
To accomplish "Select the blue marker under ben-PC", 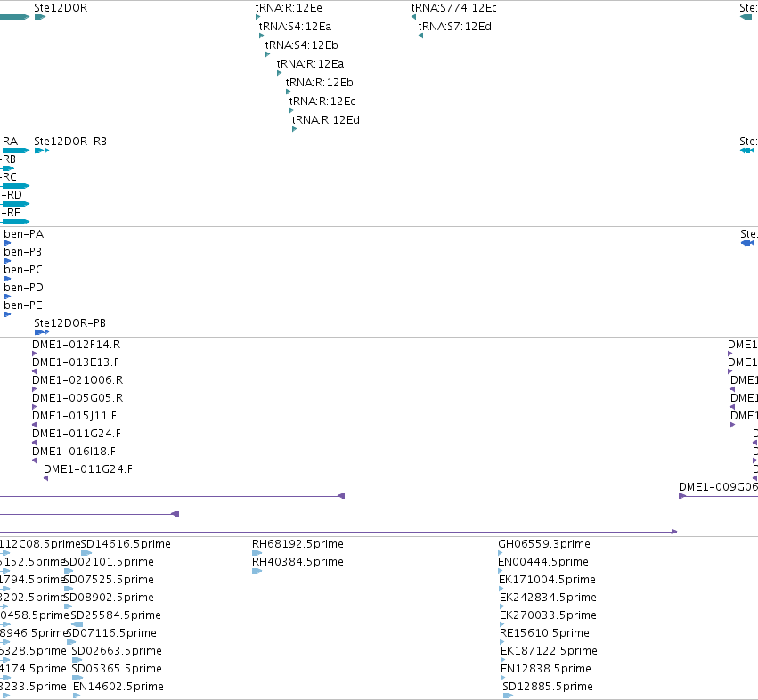I will point(7,279).
